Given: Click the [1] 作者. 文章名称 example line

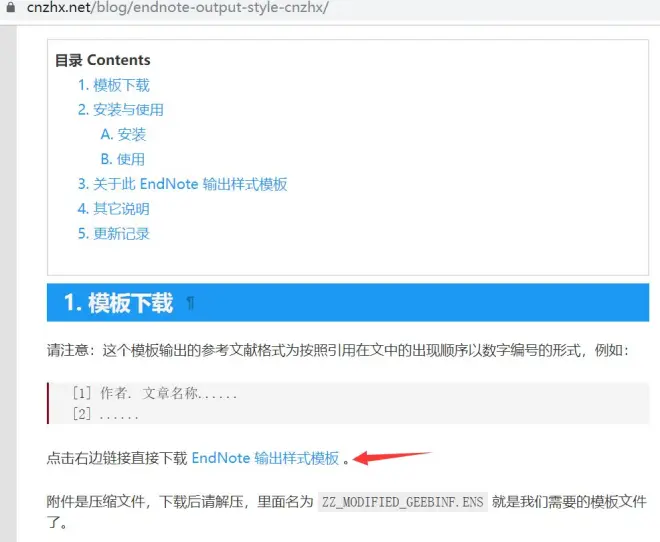Looking at the screenshot, I should point(154,393).
